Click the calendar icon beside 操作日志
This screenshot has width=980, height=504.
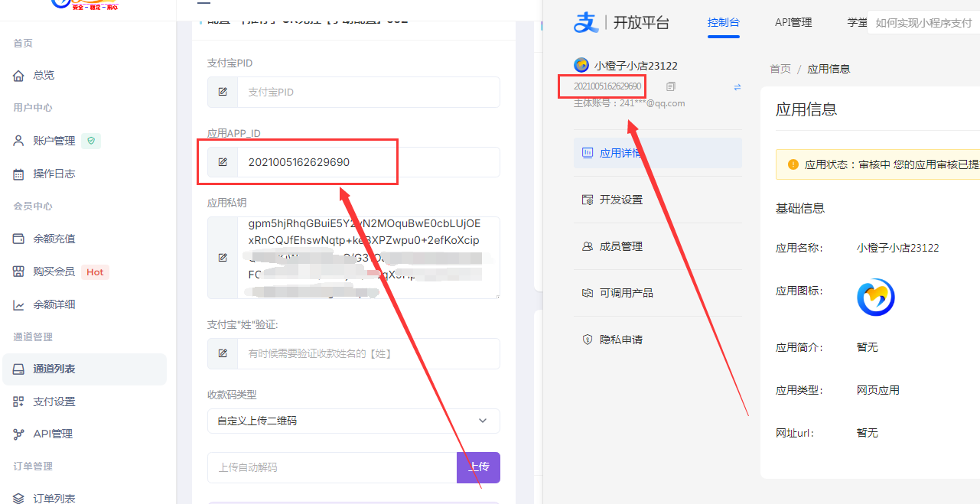click(19, 174)
